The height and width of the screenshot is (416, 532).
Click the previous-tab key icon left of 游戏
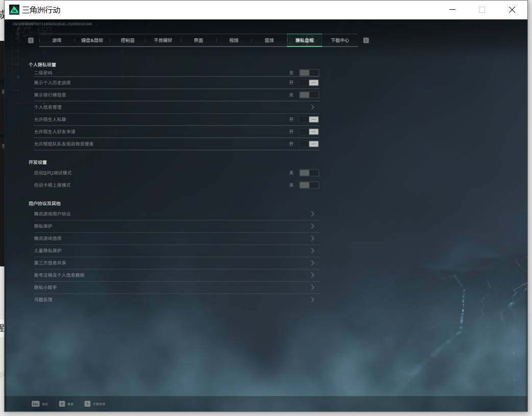[x=31, y=40]
